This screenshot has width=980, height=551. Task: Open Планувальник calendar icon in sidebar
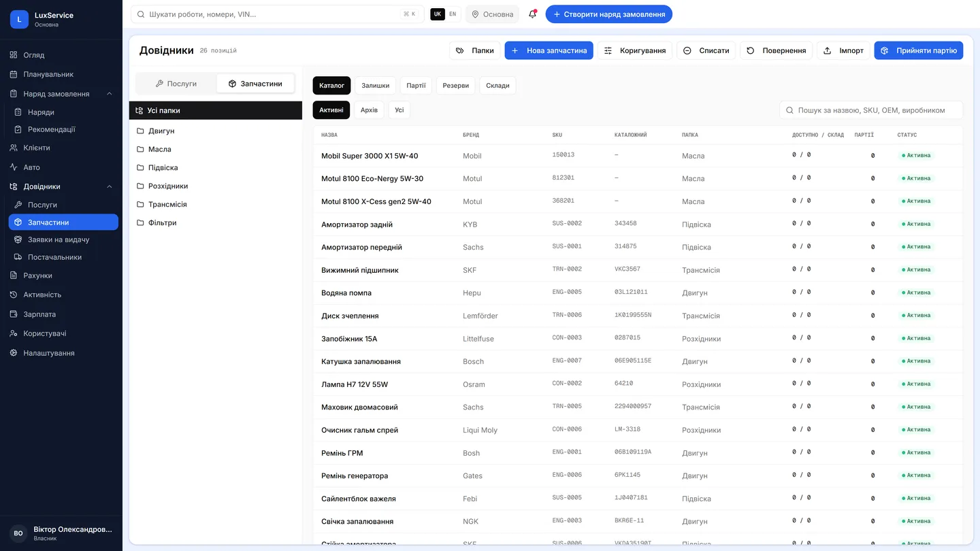click(x=14, y=74)
